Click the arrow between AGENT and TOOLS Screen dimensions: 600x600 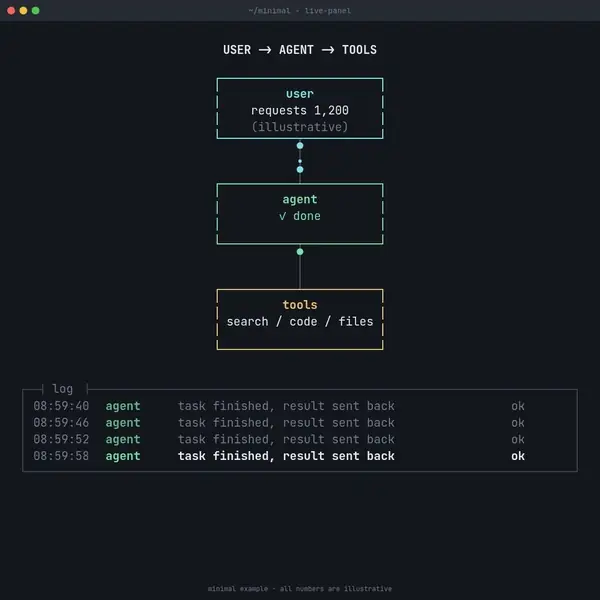[328, 50]
